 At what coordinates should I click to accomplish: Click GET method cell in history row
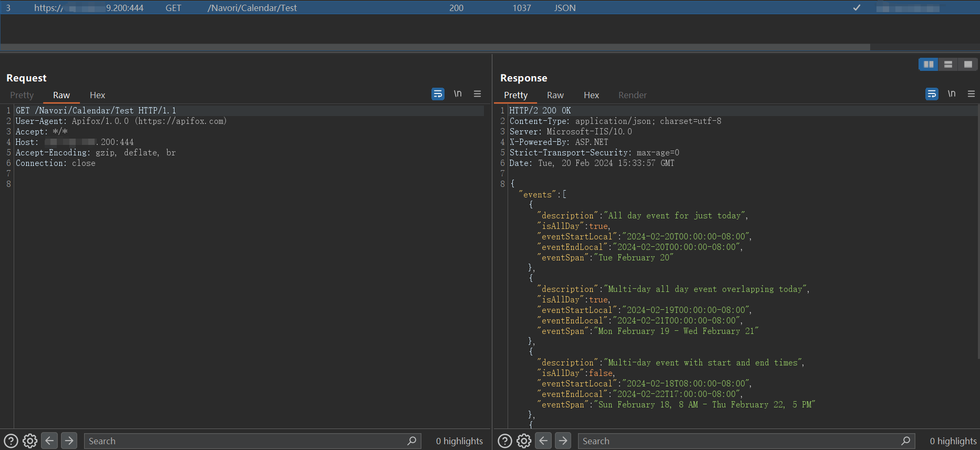tap(173, 8)
